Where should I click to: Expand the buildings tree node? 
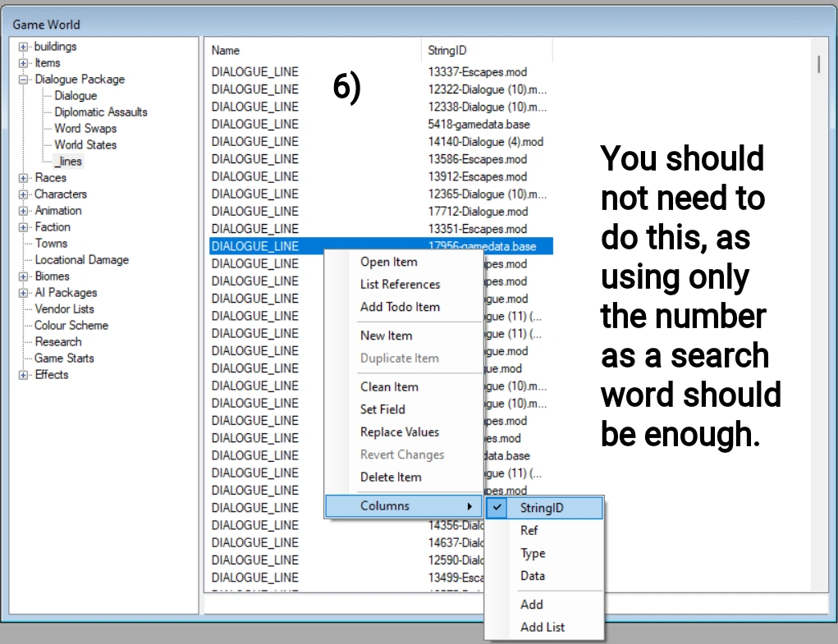point(23,47)
